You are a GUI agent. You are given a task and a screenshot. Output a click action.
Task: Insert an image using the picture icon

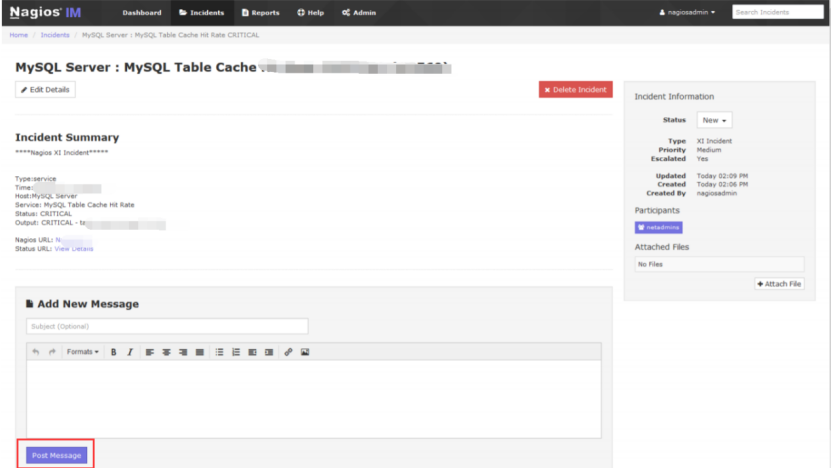pos(305,352)
